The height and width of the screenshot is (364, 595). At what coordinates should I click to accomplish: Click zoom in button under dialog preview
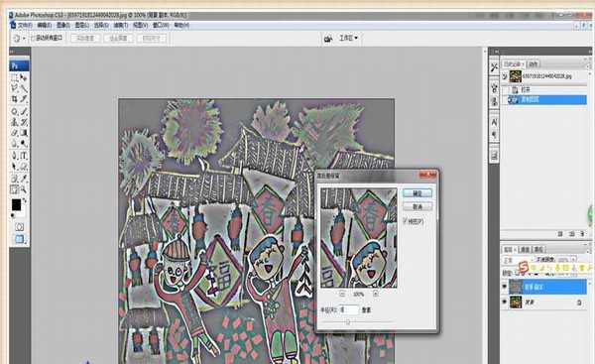pyautogui.click(x=375, y=294)
